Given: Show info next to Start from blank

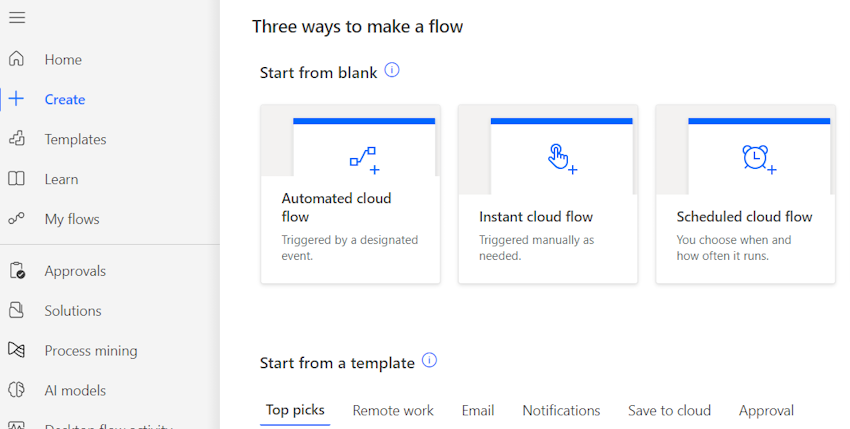Looking at the screenshot, I should click(392, 71).
